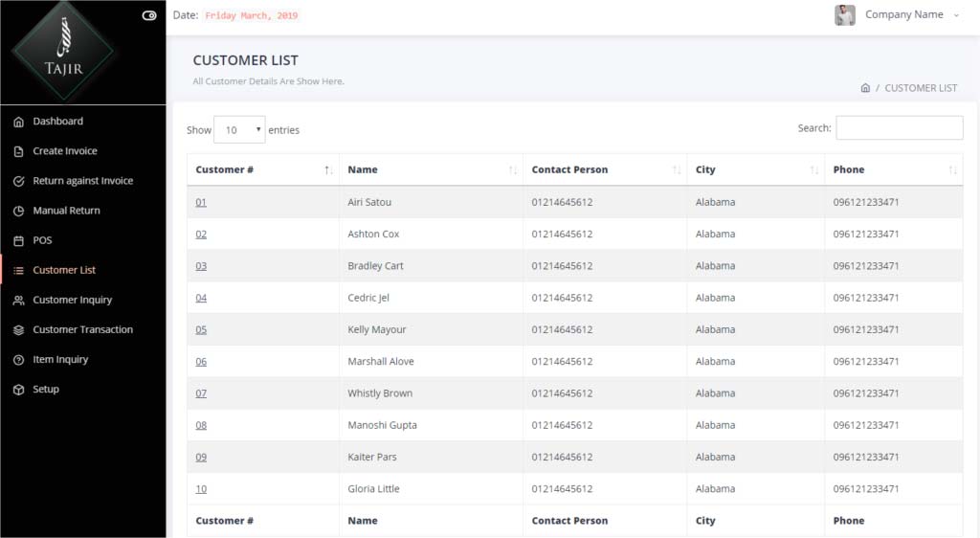Expand the Company Name user menu

coord(912,14)
